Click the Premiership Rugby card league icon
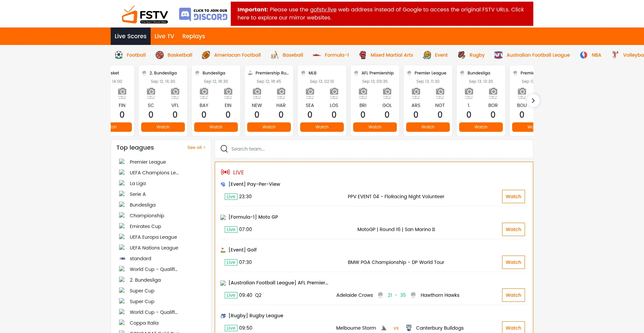 point(250,73)
